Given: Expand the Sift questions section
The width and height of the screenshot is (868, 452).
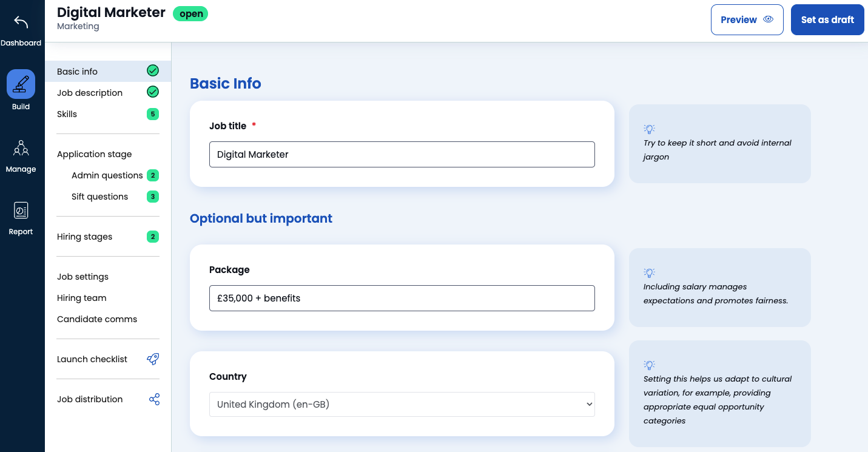Looking at the screenshot, I should [99, 196].
